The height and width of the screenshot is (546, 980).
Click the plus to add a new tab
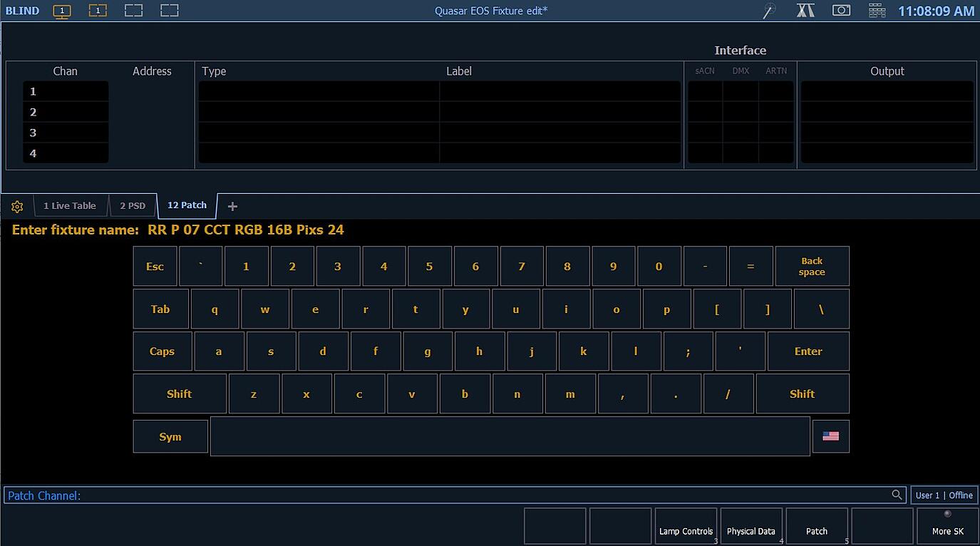coord(232,206)
